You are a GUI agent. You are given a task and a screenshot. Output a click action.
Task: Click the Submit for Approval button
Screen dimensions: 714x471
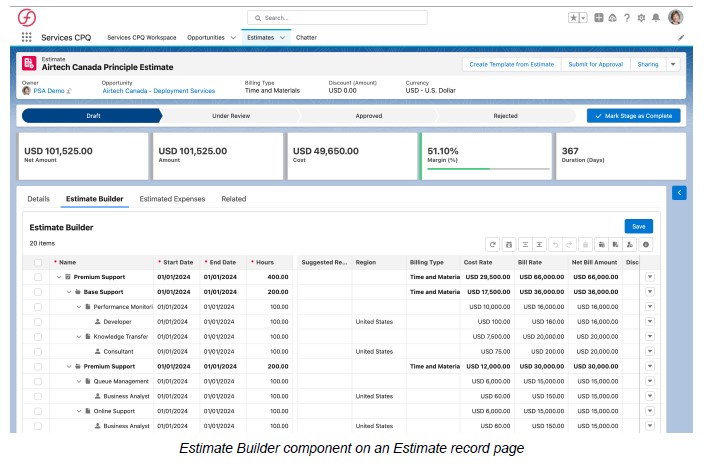pos(594,64)
